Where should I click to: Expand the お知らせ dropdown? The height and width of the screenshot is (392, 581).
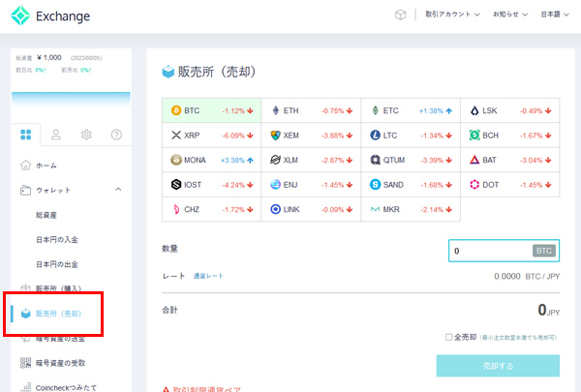510,15
